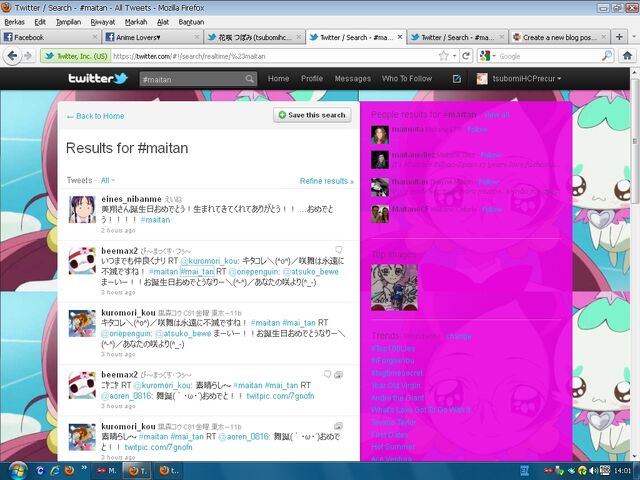Click media icon on last kuromori_kou tweet

(338, 426)
